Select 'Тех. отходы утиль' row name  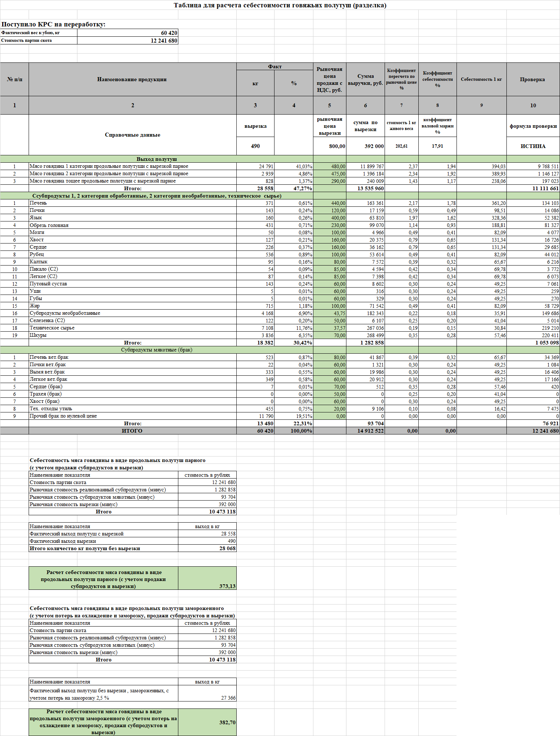(x=132, y=409)
